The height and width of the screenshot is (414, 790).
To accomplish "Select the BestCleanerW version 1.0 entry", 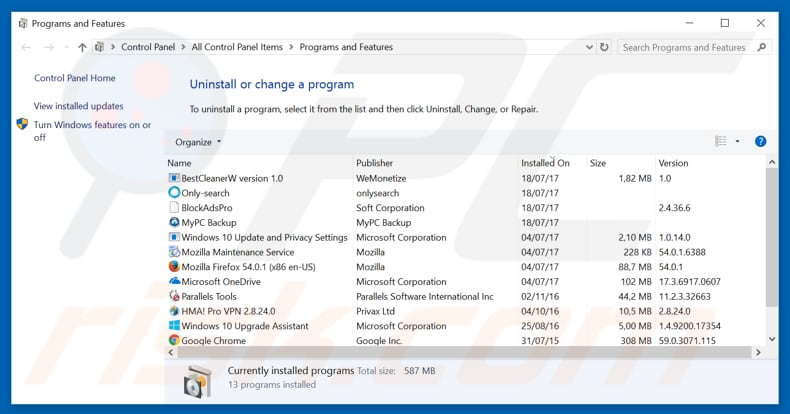I will 232,178.
